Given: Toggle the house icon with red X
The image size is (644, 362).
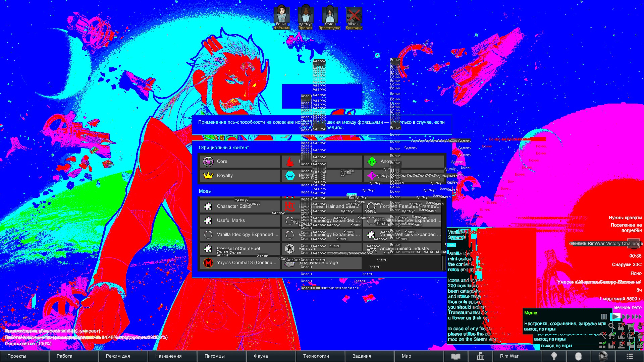Looking at the screenshot, I should pyautogui.click(x=640, y=335).
